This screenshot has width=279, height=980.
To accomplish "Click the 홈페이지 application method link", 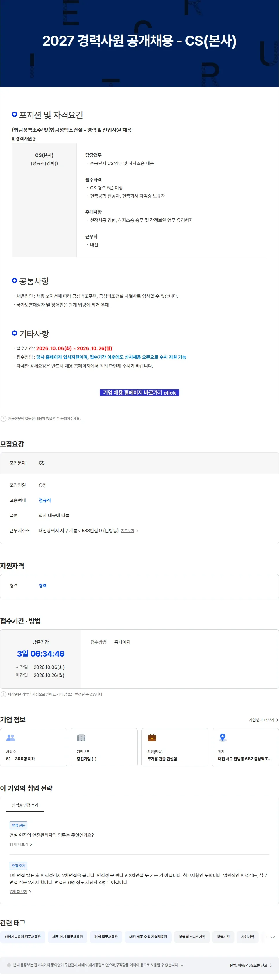I will (x=122, y=642).
